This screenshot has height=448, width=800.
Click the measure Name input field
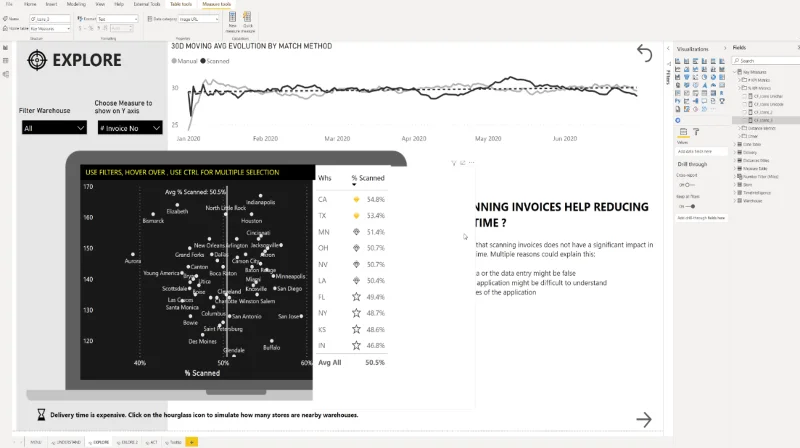click(49, 19)
